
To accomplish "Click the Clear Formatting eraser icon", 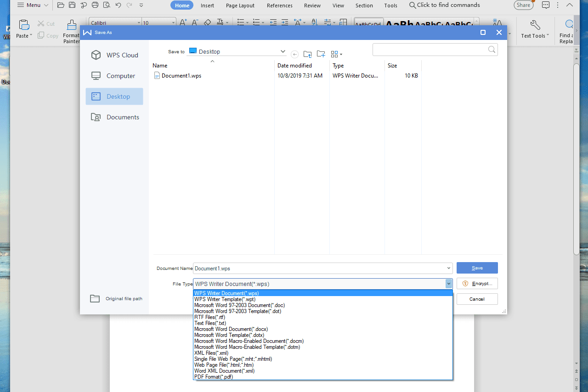I will 207,22.
